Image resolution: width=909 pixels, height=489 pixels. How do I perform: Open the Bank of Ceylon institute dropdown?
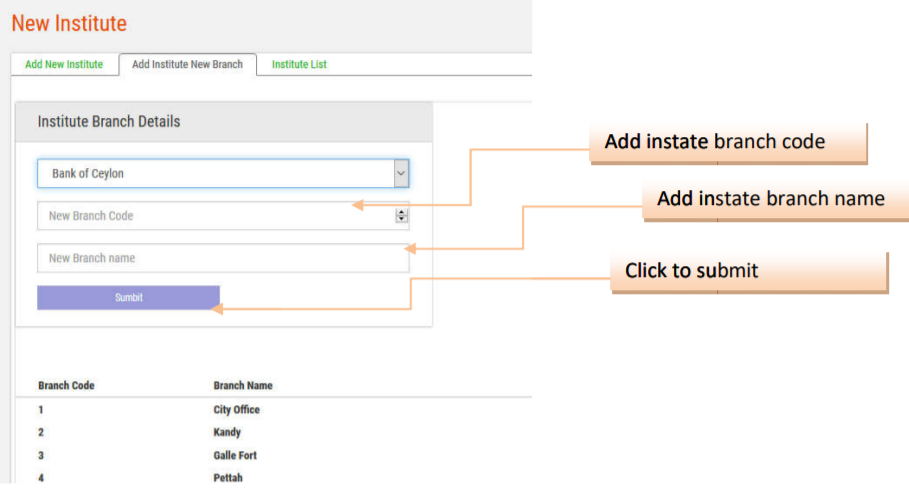tap(215, 174)
